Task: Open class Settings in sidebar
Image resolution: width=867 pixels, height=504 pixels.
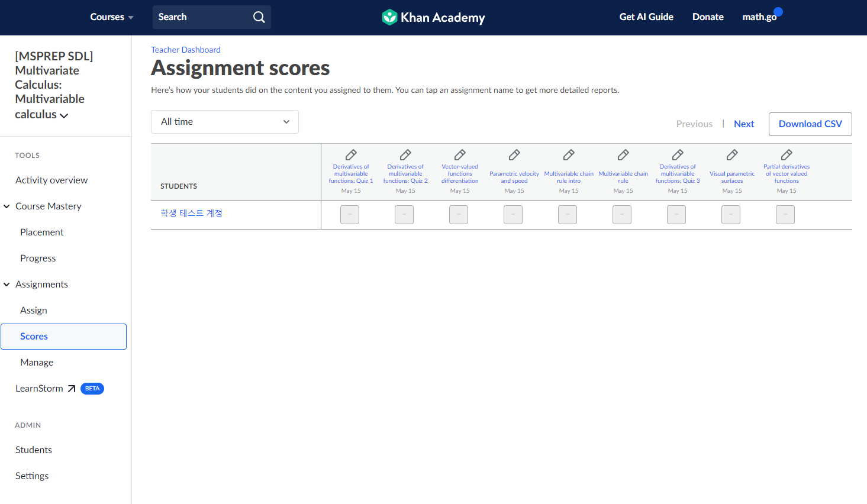Action: 32,476
